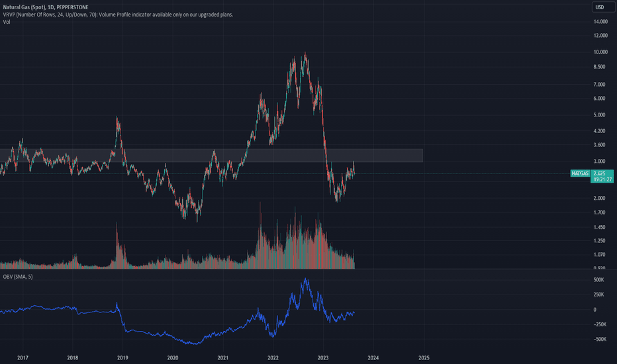The image size is (617, 364).
Task: Click the 6.000 price axis label
Action: (x=599, y=99)
